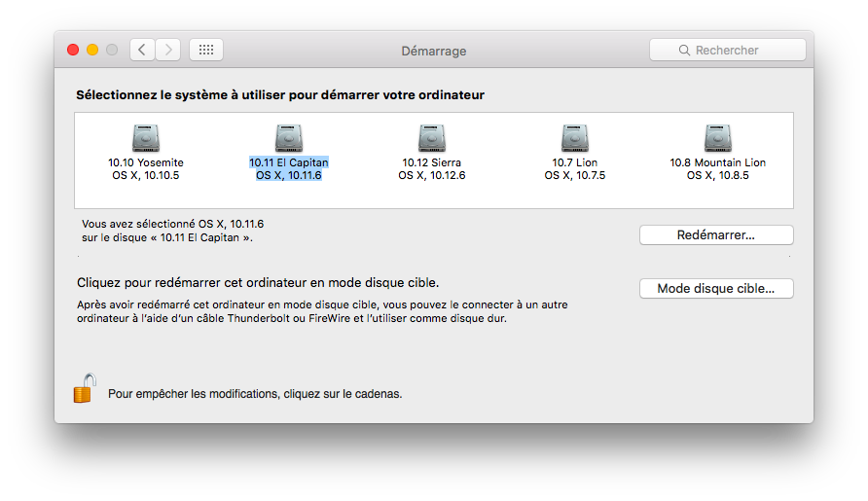
Task: Select the 10.11 El Capitan disk icon
Action: tap(289, 138)
